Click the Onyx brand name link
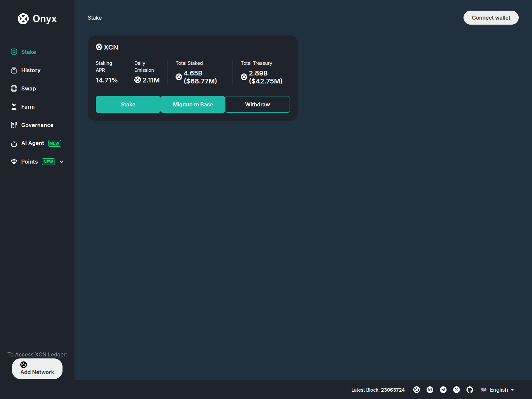532x399 pixels. [x=45, y=19]
